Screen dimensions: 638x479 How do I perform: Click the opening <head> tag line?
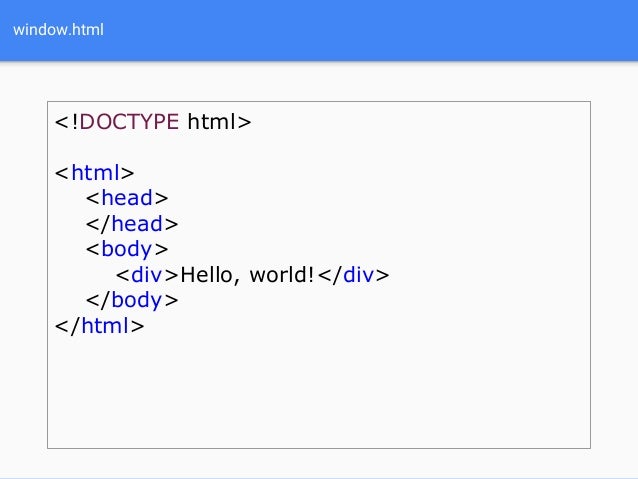[x=127, y=198]
